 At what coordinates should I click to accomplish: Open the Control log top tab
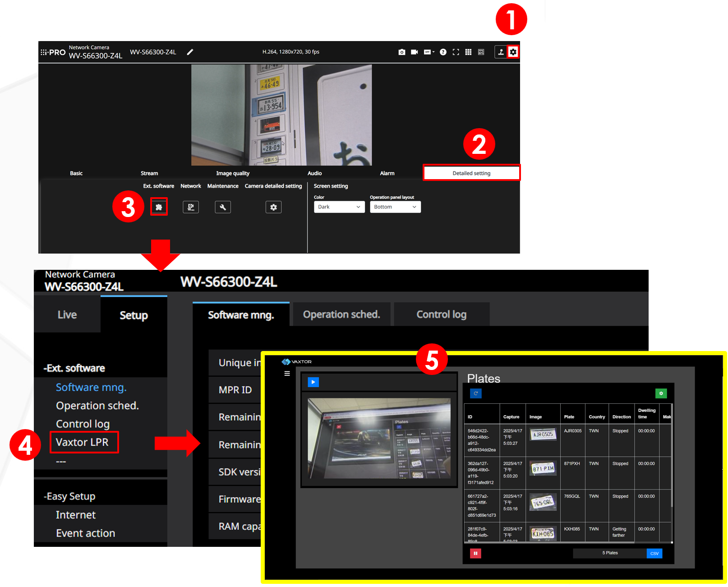[442, 314]
